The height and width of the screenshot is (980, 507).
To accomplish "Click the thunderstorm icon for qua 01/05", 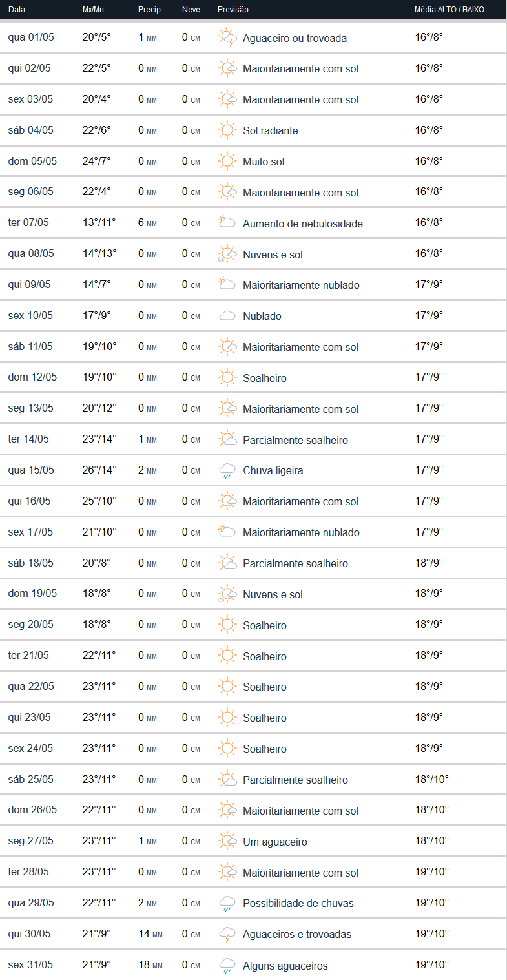I will coord(227,37).
